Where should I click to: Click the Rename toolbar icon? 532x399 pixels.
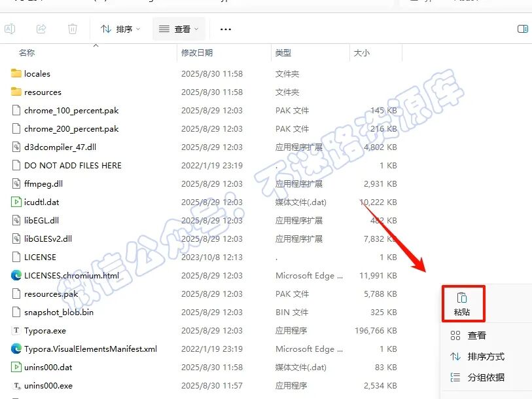[x=10, y=29]
